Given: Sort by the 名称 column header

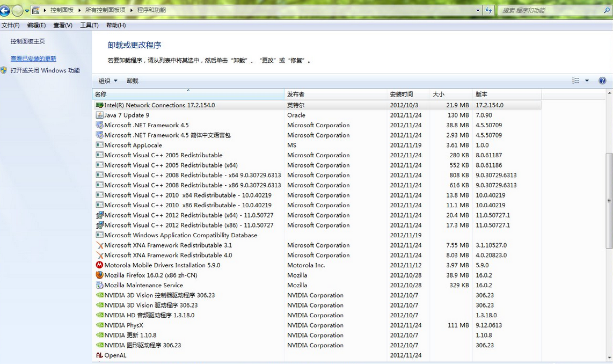Looking at the screenshot, I should [x=188, y=94].
